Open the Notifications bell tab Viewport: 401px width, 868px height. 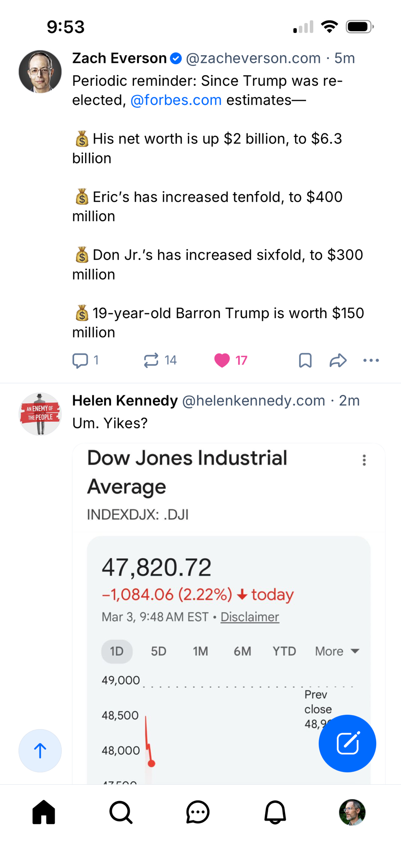(275, 812)
